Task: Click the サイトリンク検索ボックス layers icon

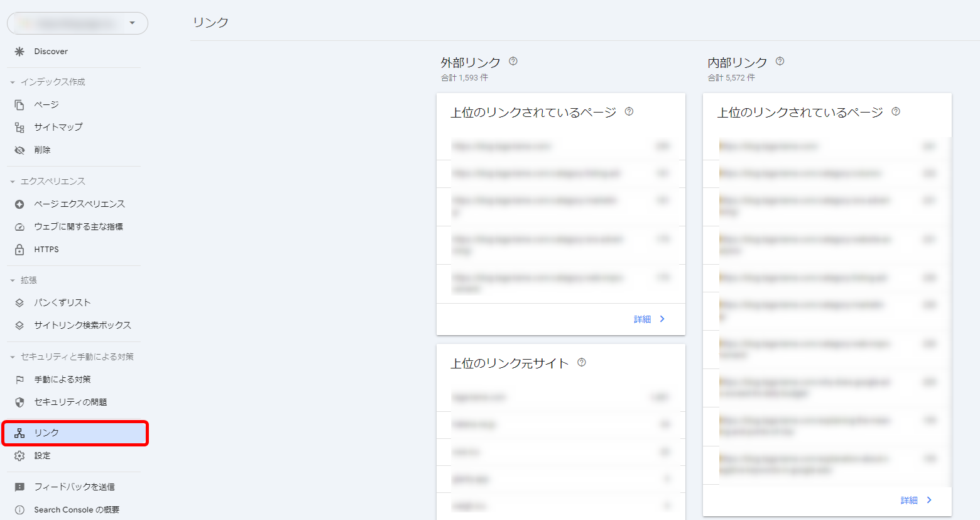Action: [19, 326]
